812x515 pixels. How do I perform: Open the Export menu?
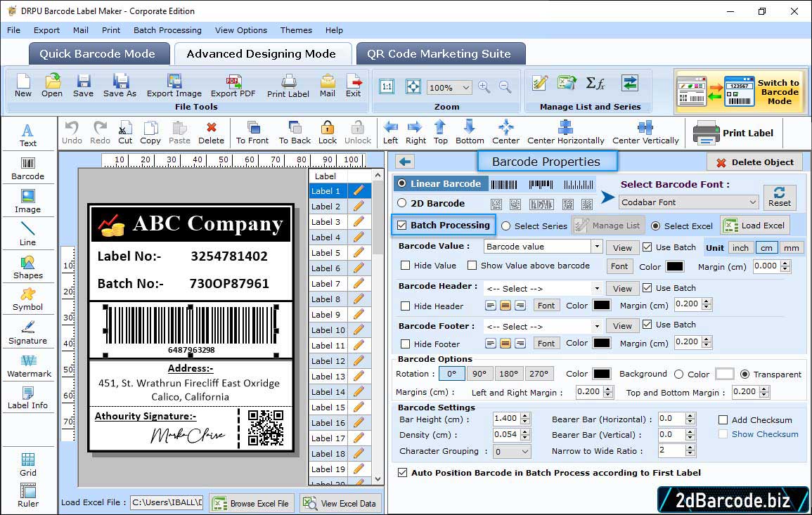pos(46,30)
